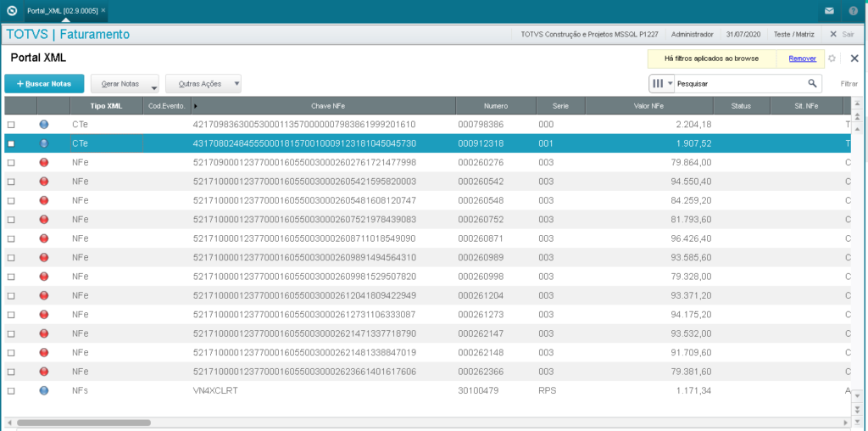Click red status icon of NFe 000260871
The height and width of the screenshot is (431, 868).
[x=44, y=238]
